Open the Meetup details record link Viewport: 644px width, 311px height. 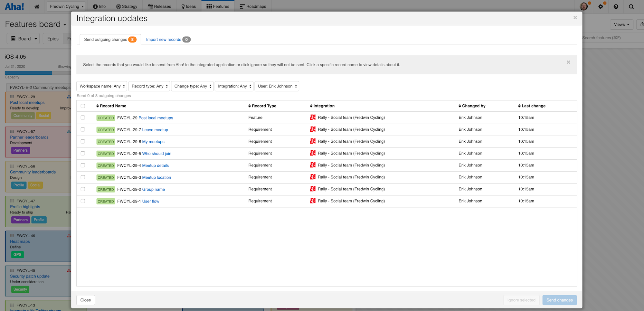pyautogui.click(x=156, y=165)
